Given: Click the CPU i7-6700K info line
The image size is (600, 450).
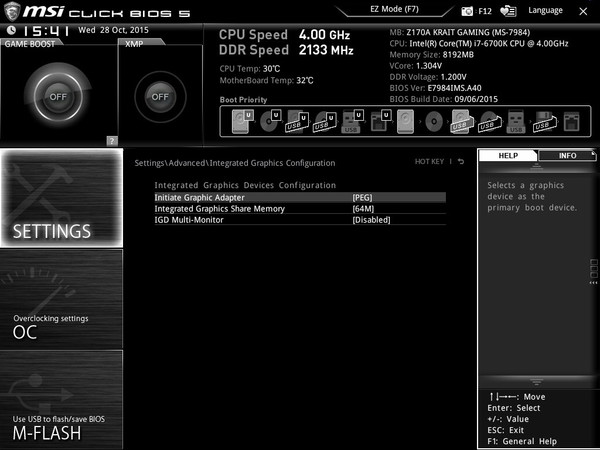Looking at the screenshot, I should pyautogui.click(x=479, y=43).
